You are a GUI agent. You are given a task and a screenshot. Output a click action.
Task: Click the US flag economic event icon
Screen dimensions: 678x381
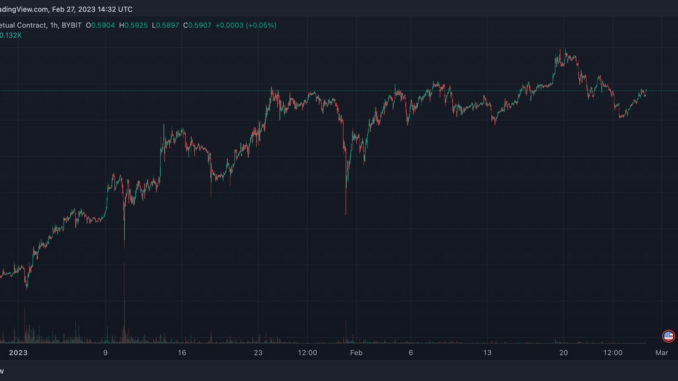click(x=668, y=336)
